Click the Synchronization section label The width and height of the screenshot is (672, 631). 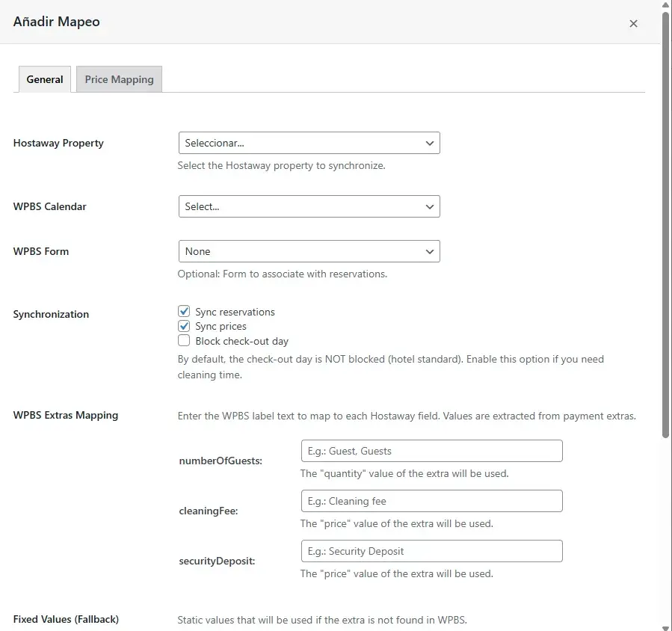(51, 314)
